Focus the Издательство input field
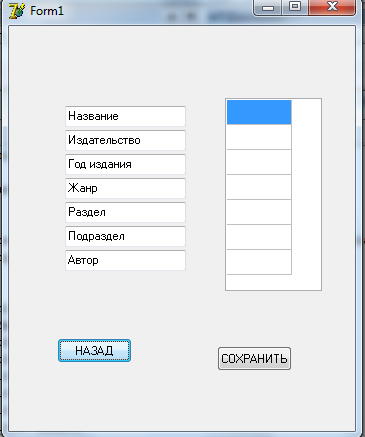Image resolution: width=365 pixels, height=437 pixels. [x=125, y=140]
